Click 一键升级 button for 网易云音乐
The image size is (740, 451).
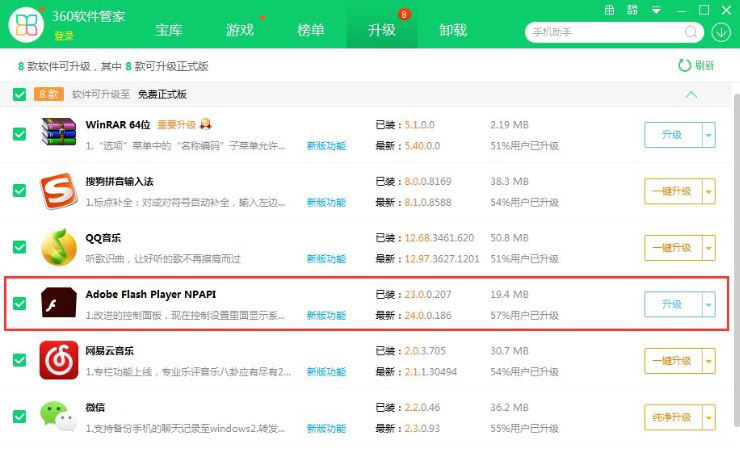(673, 361)
